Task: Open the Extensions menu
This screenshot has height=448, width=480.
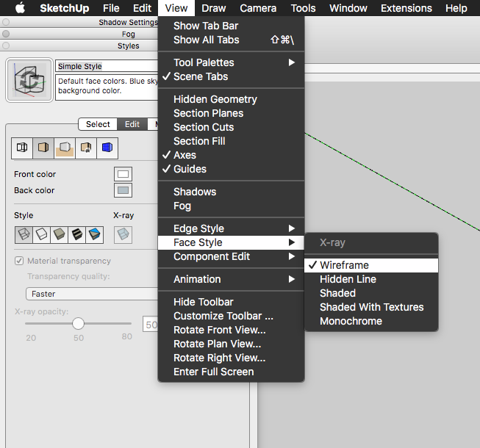Action: click(x=406, y=8)
